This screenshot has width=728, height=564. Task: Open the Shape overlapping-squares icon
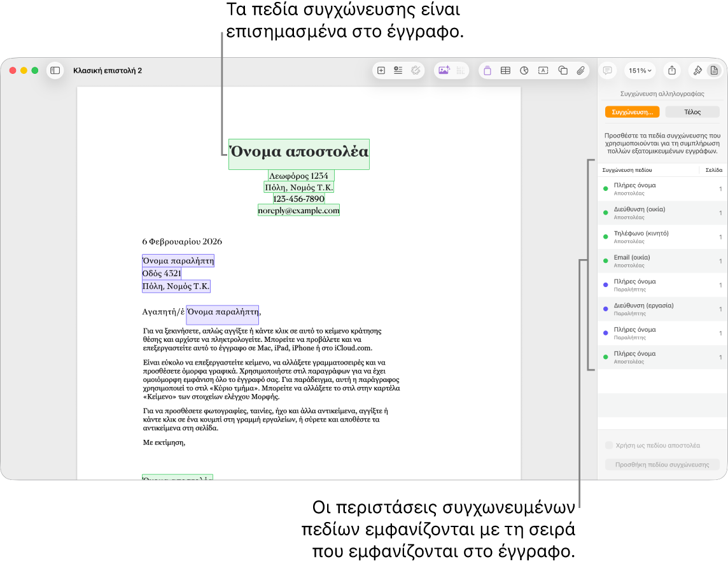coord(563,71)
